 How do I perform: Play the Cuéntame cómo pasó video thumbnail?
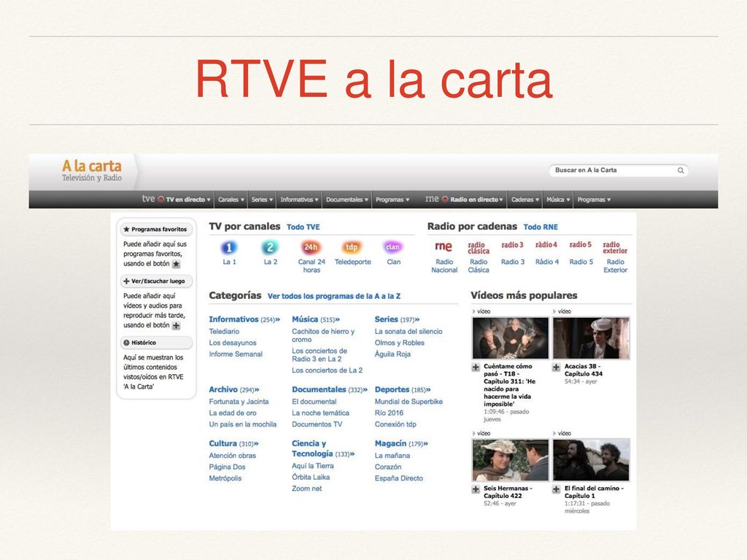coord(510,338)
